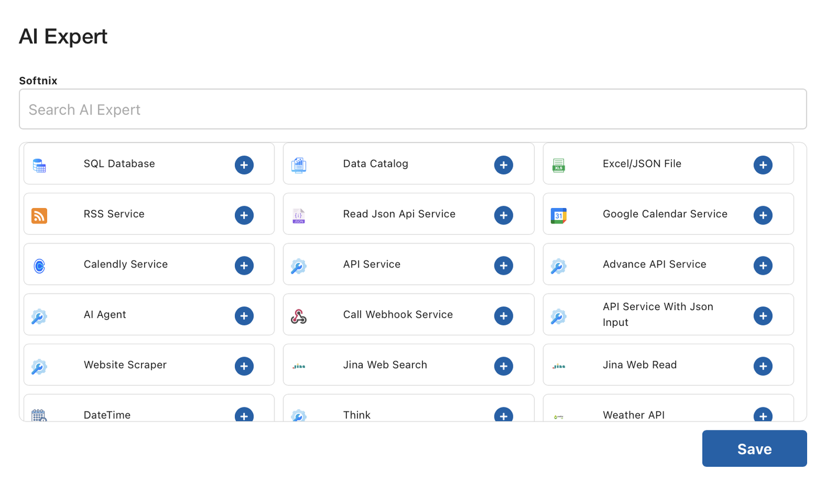The image size is (826, 504).
Task: Add the Calendly Service expert
Action: tap(244, 265)
